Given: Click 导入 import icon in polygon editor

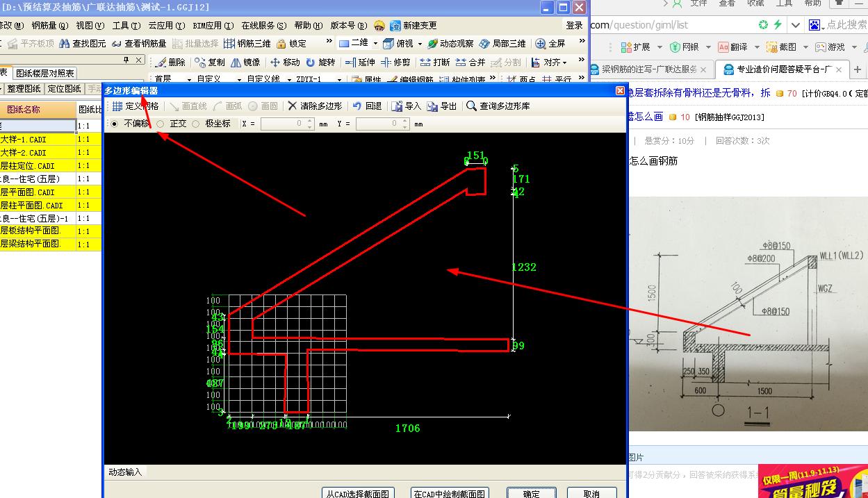Looking at the screenshot, I should coord(397,106).
